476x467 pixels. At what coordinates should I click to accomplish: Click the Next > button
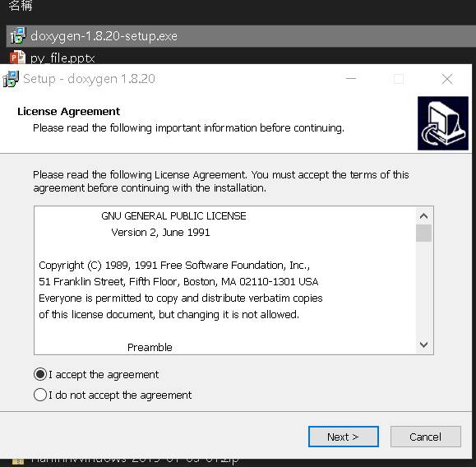tap(344, 437)
